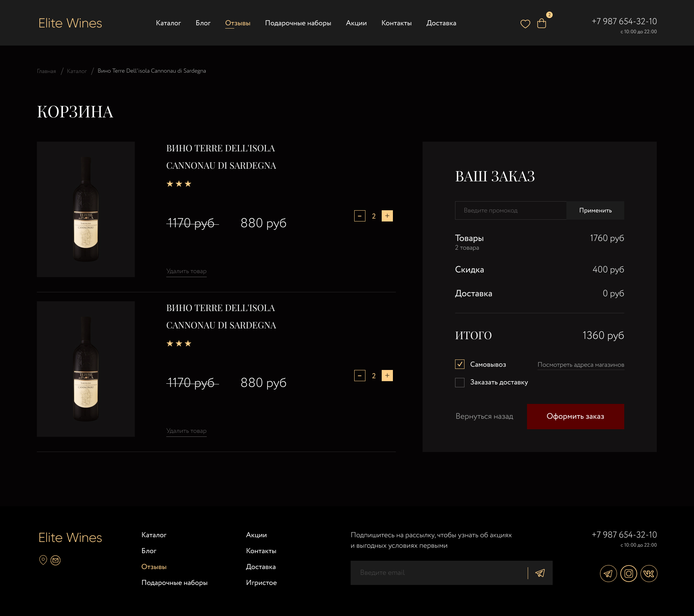The height and width of the screenshot is (616, 694).
Task: Go to Каталог in breadcrumbs
Action: click(77, 71)
